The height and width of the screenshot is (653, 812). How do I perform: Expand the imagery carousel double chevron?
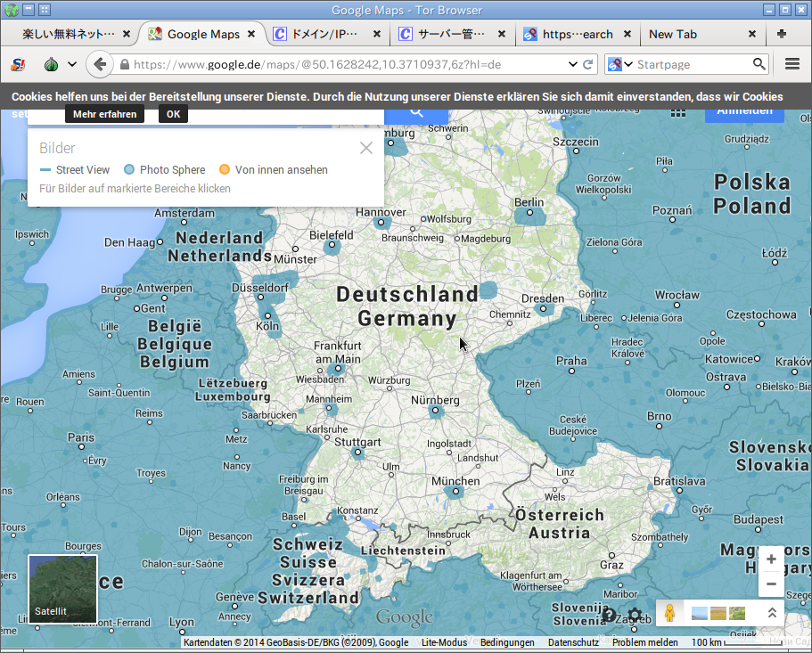[x=772, y=613]
